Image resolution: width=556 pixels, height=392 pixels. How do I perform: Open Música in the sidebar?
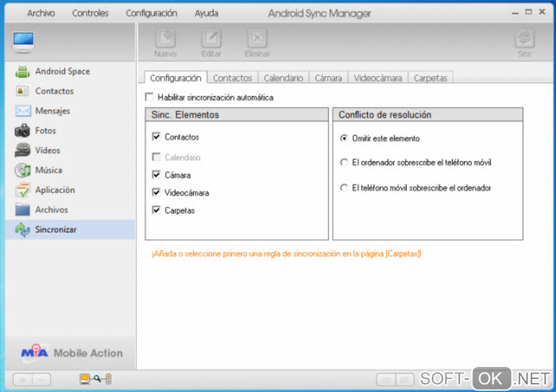pos(70,170)
